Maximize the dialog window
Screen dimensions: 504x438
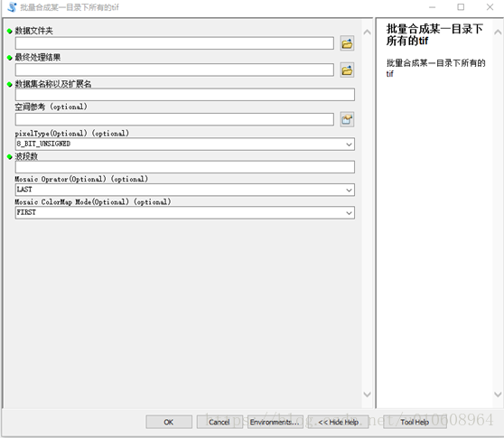pos(461,7)
